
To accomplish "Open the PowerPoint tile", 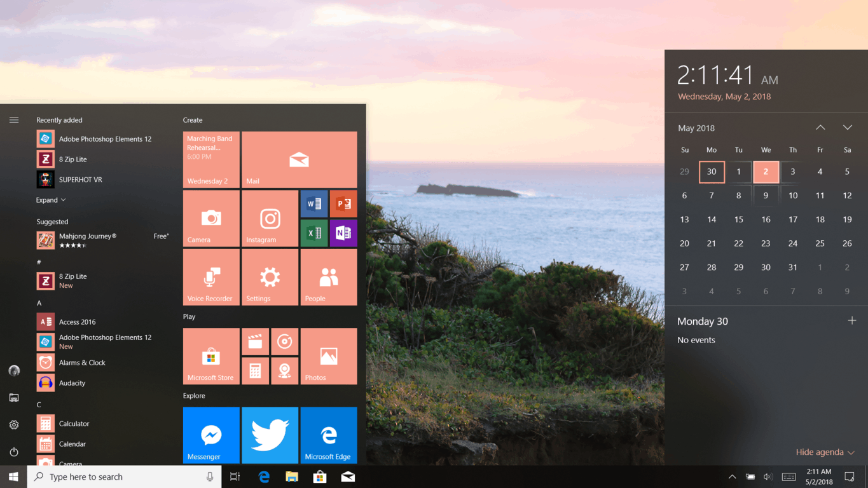I will 343,204.
